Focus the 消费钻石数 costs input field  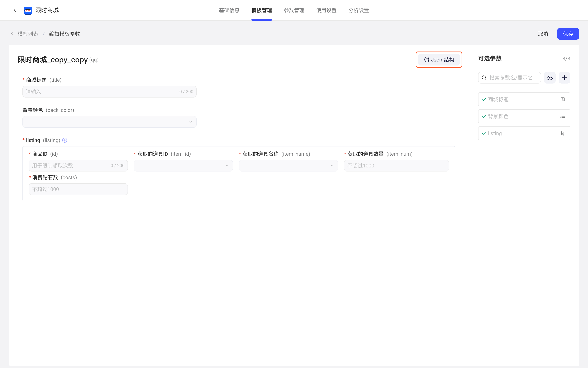(78, 189)
